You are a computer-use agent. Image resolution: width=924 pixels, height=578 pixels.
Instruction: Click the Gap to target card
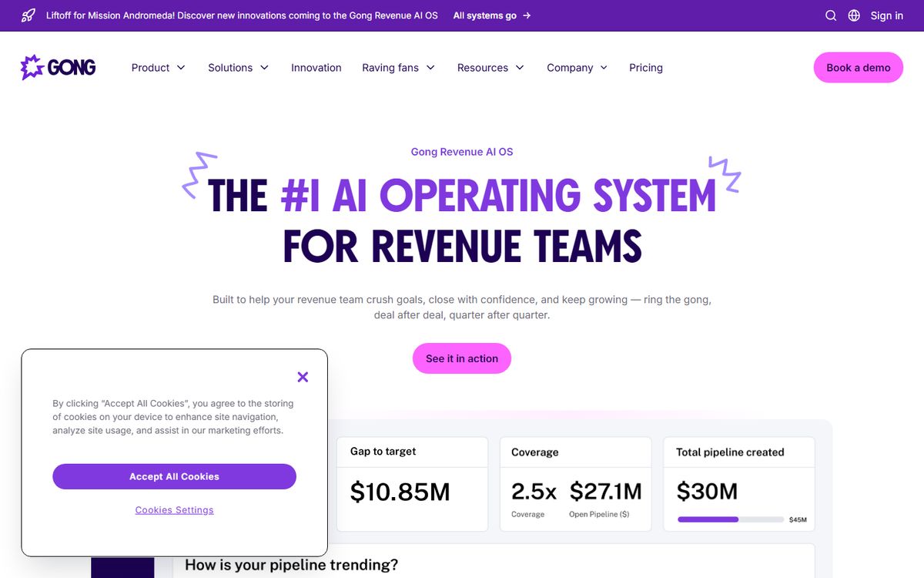pyautogui.click(x=412, y=484)
